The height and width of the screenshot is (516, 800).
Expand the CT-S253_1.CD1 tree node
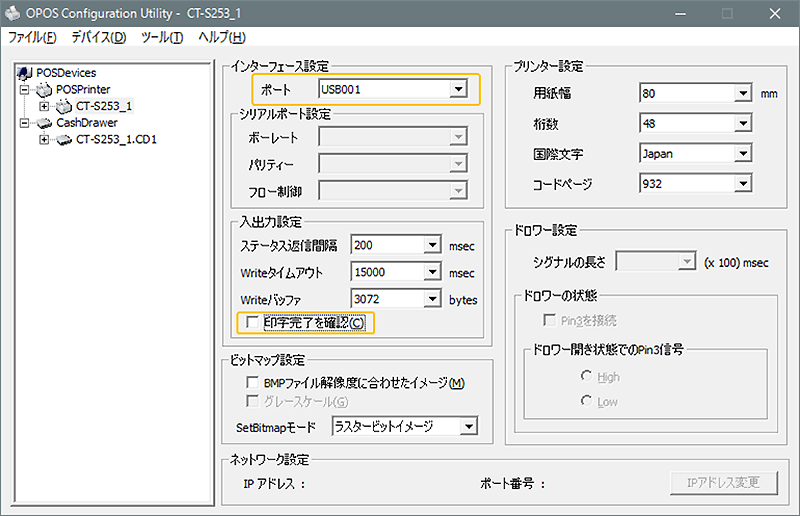[x=44, y=139]
